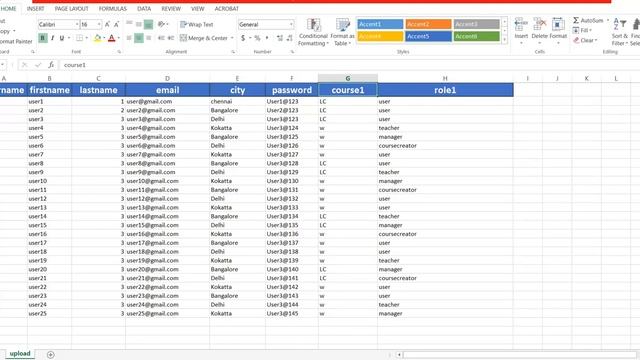Click Decrease Indent icon
Image resolution: width=640 pixels, height=360 pixels.
[x=161, y=38]
